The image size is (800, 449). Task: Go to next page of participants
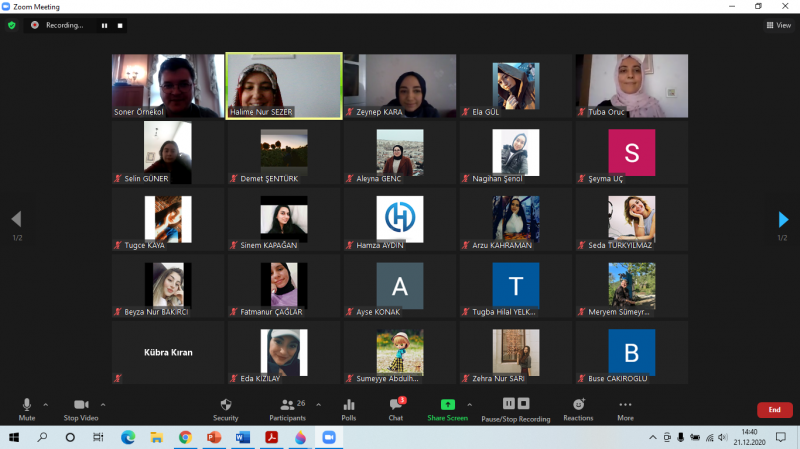[x=783, y=220]
